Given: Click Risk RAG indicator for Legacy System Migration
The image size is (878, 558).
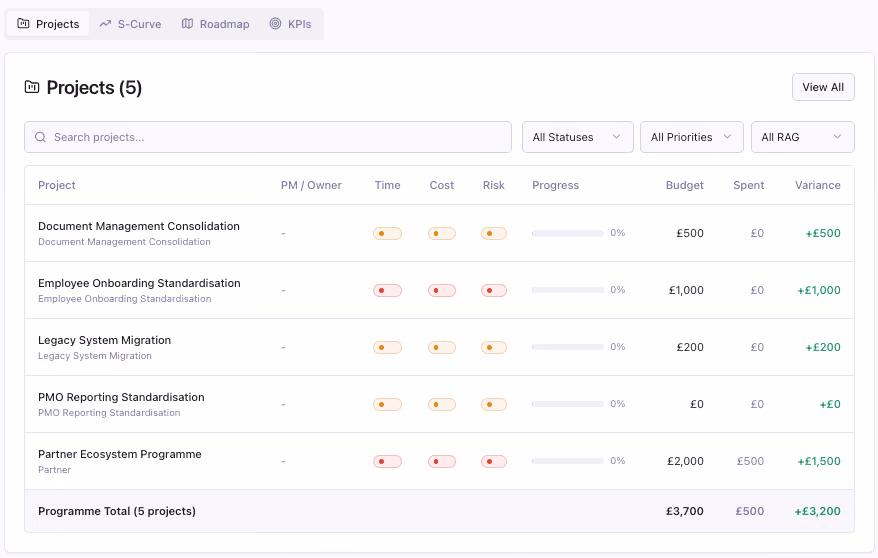Looking at the screenshot, I should pyautogui.click(x=494, y=348).
